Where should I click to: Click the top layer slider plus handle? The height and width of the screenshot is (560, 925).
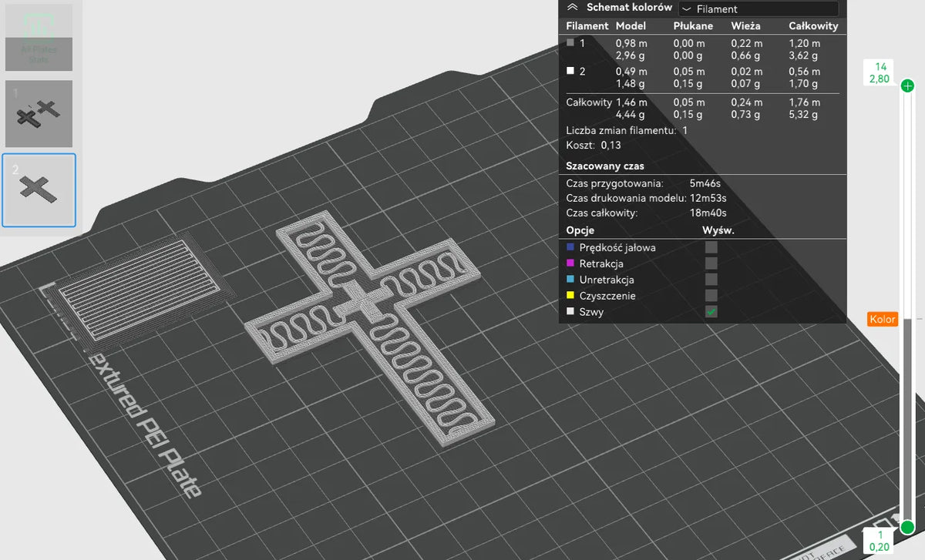(x=907, y=86)
